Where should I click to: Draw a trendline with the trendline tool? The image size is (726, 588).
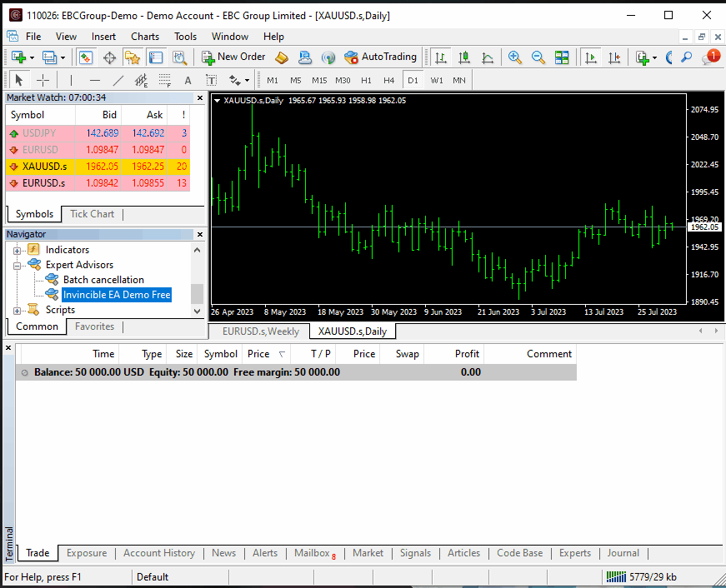[x=118, y=80]
